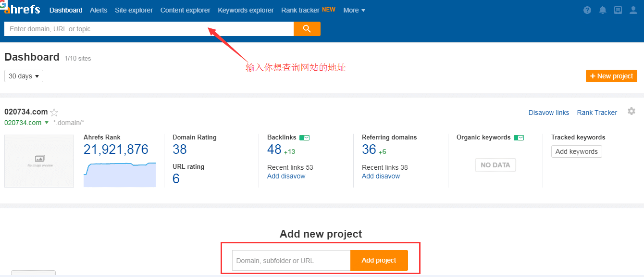Open project settings via the gear icon
Viewport: 644px width, 277px height.
(x=632, y=111)
